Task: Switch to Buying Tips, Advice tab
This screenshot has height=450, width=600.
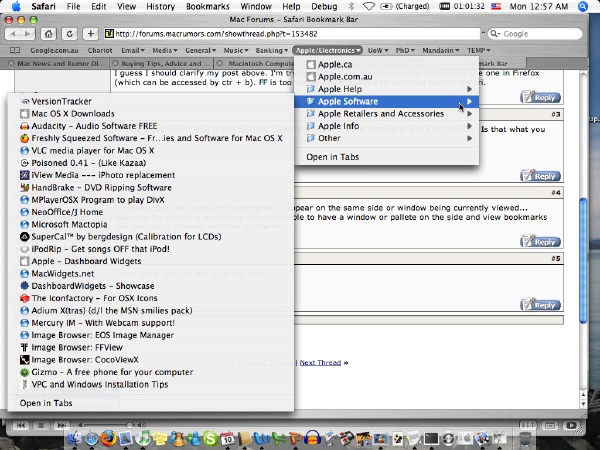Action: (162, 63)
